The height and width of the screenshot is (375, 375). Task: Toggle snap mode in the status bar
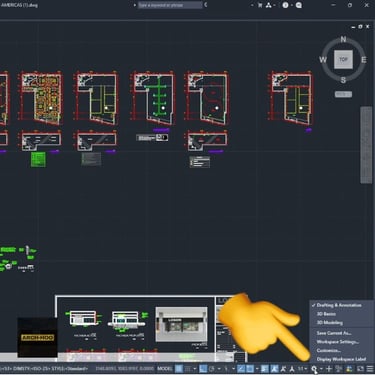[x=188, y=369]
